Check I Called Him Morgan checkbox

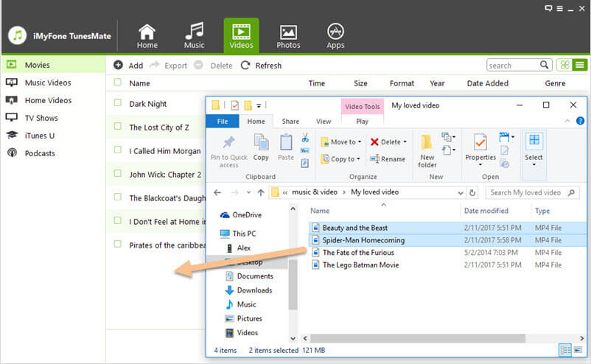pos(118,150)
